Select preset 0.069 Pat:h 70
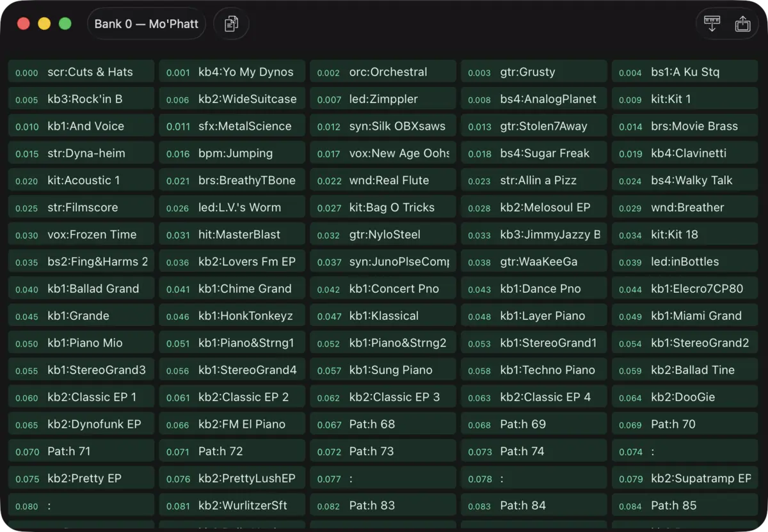The image size is (768, 532). [685, 424]
